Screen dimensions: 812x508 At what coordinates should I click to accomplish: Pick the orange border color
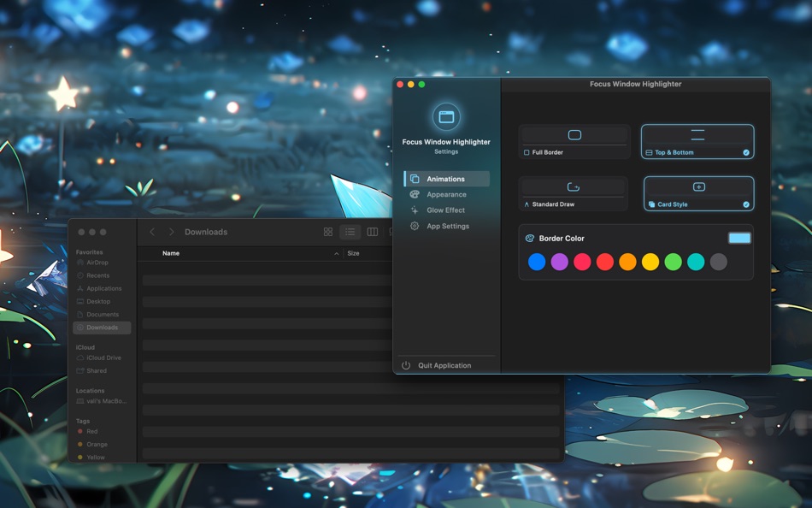tap(627, 262)
